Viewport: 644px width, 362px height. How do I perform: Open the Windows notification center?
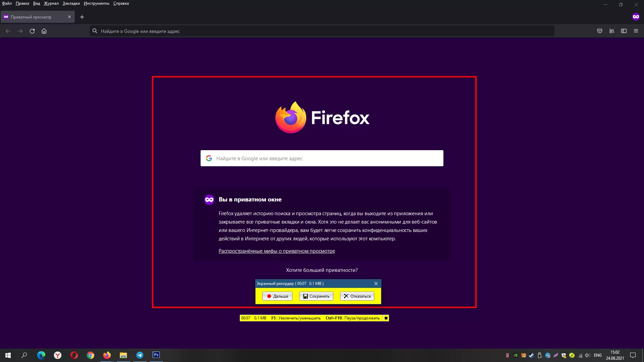click(x=633, y=355)
